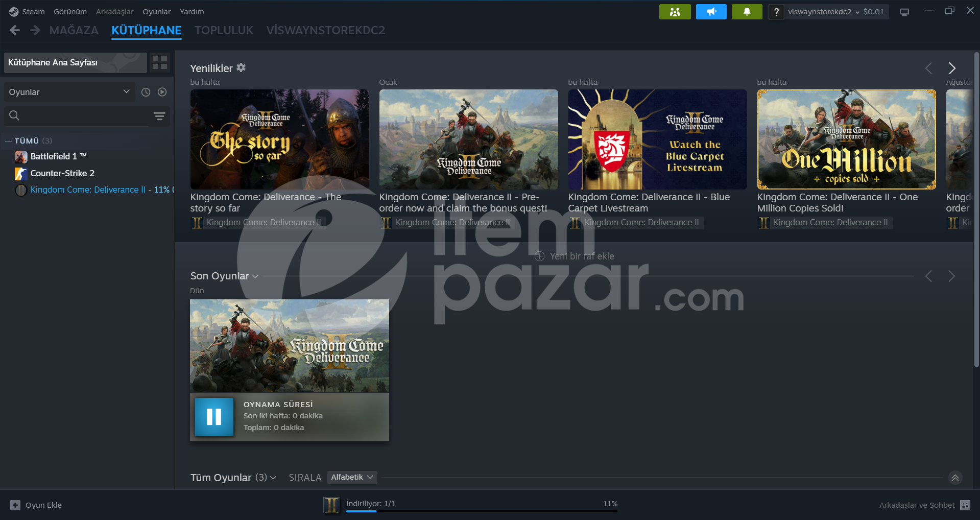Click Yeni bir raf ekle
The width and height of the screenshot is (980, 520).
[575, 256]
